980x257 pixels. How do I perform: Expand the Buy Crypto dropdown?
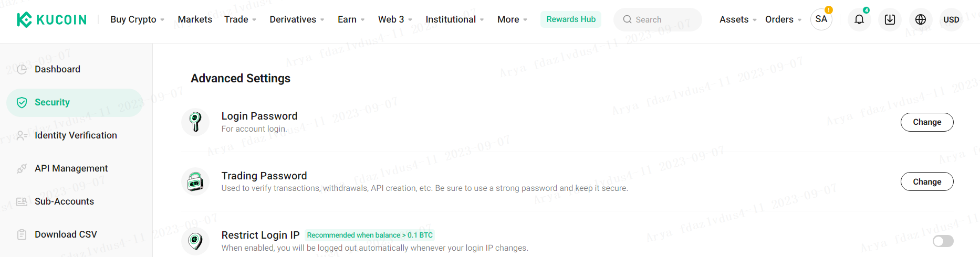pyautogui.click(x=137, y=19)
